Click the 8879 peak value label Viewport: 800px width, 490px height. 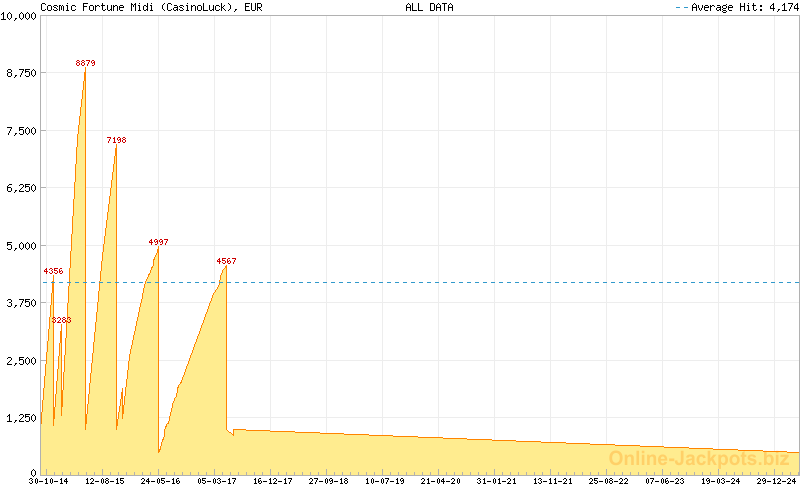[x=85, y=63]
